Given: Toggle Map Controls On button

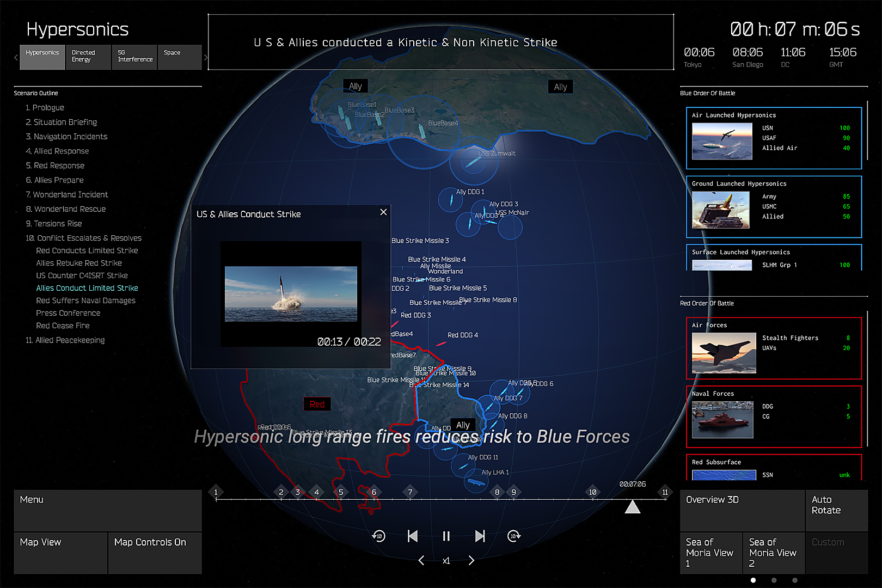Looking at the screenshot, I should point(155,553).
